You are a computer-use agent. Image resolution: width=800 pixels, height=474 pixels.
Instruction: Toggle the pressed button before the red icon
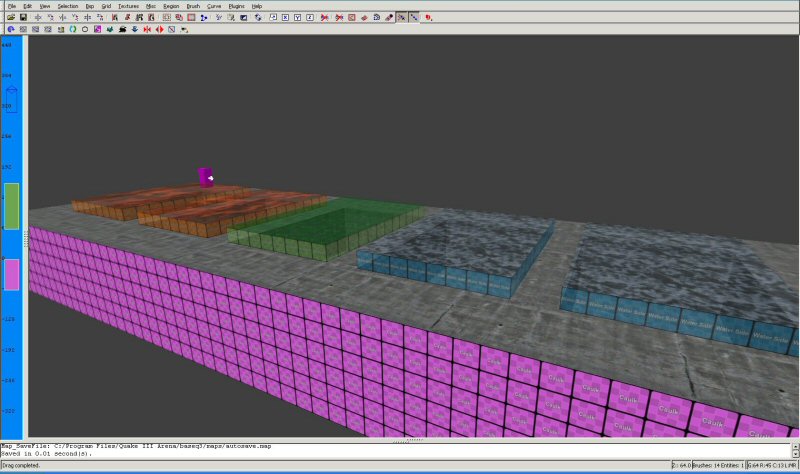pos(414,17)
